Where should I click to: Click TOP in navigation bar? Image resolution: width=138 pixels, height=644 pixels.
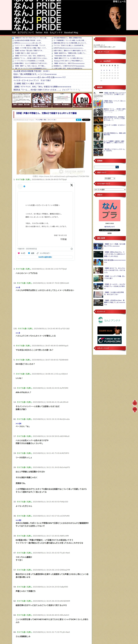[x=14, y=33]
